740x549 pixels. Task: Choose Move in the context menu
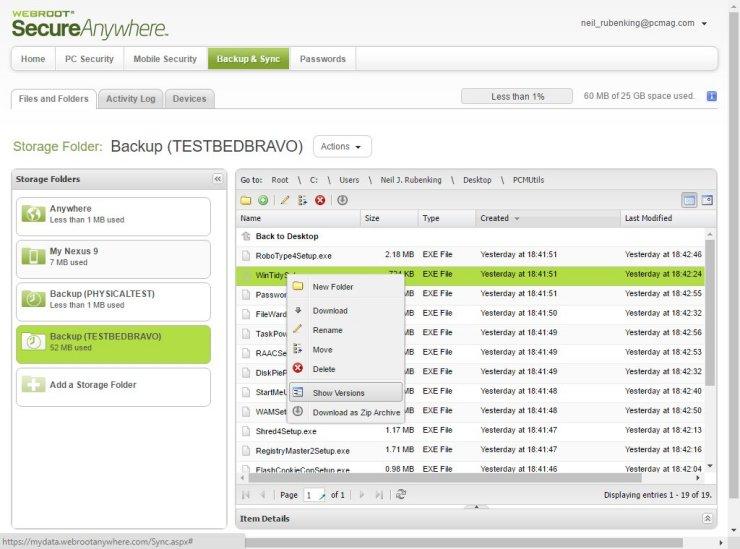pyautogui.click(x=346, y=350)
